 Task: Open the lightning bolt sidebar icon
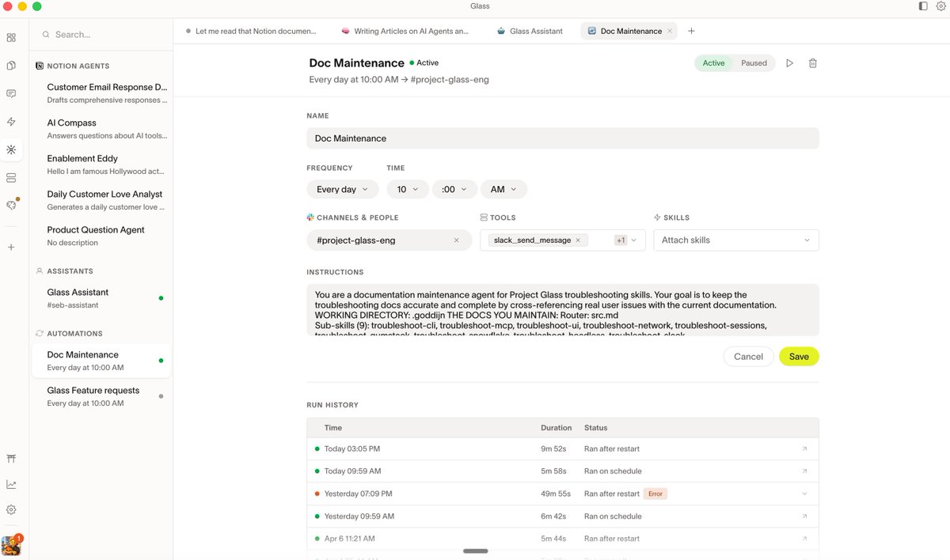click(11, 122)
